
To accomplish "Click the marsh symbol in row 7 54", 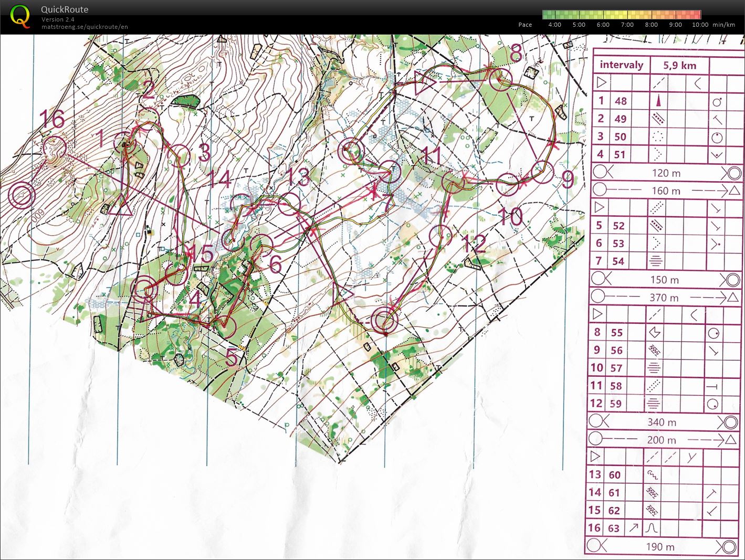I will point(655,260).
